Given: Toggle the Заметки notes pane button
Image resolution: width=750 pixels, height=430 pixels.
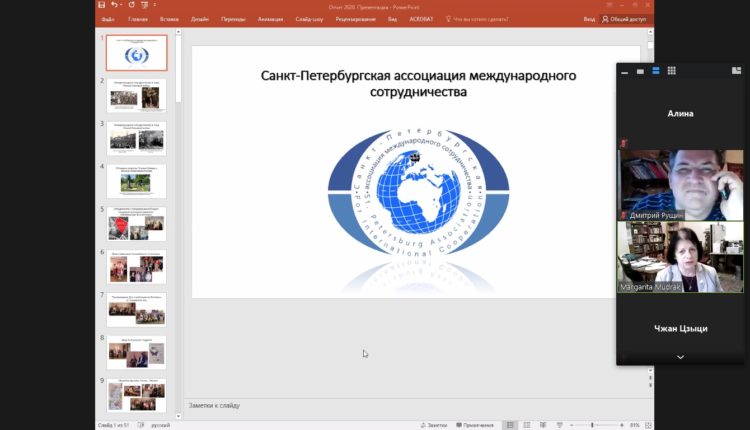Looking at the screenshot, I should pyautogui.click(x=433, y=425).
